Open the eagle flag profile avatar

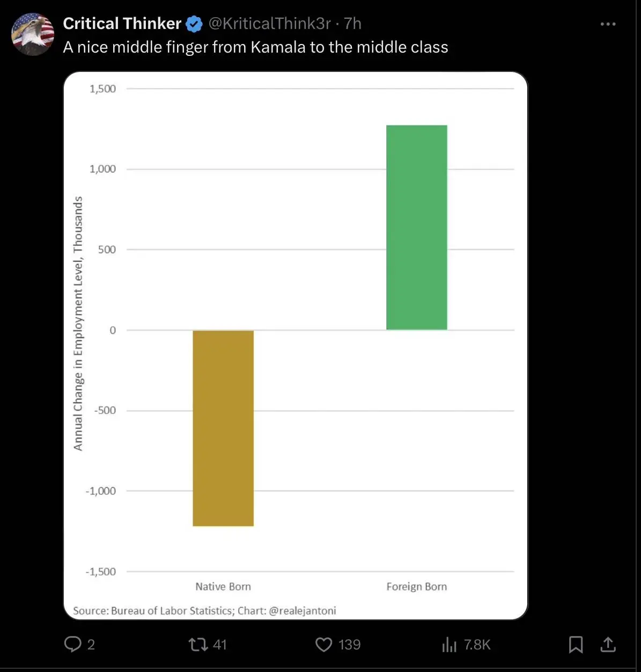pyautogui.click(x=33, y=34)
